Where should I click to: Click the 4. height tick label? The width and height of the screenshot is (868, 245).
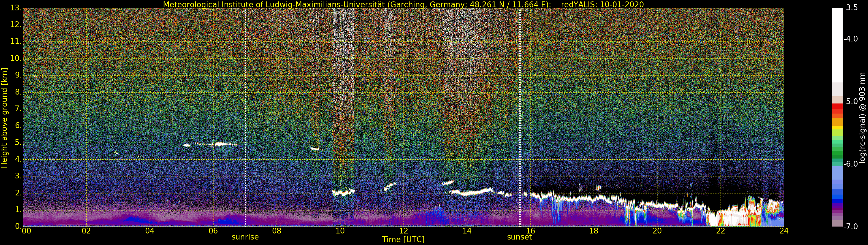(18, 159)
